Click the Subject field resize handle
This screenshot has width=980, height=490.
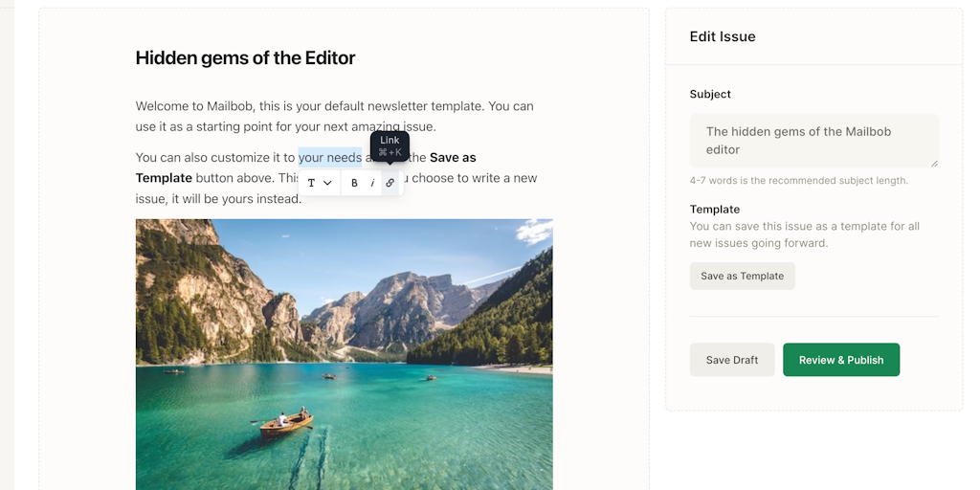click(x=934, y=164)
